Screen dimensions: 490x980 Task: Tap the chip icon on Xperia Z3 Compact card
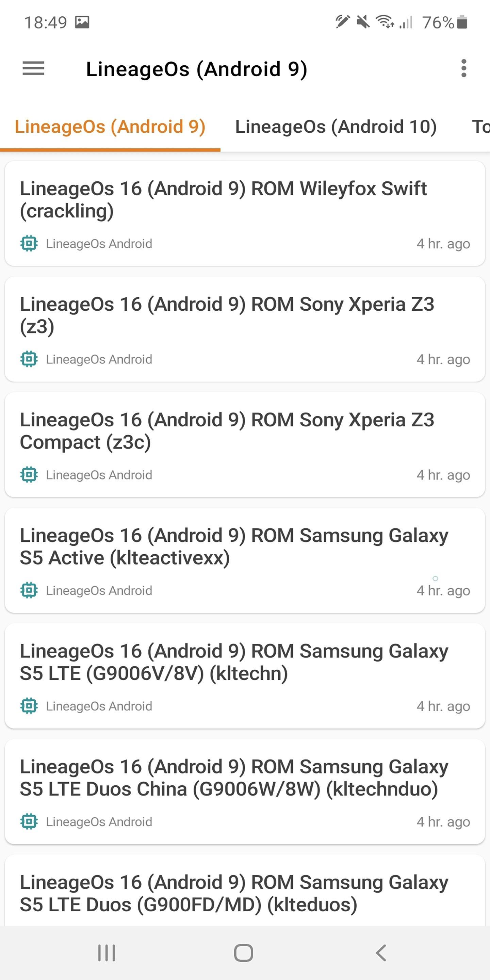tap(29, 475)
